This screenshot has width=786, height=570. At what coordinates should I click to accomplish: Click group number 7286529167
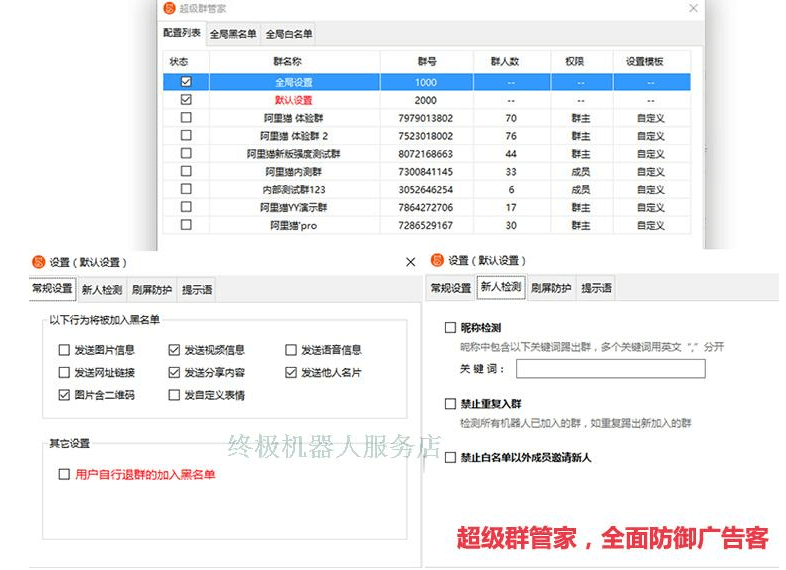pyautogui.click(x=426, y=226)
